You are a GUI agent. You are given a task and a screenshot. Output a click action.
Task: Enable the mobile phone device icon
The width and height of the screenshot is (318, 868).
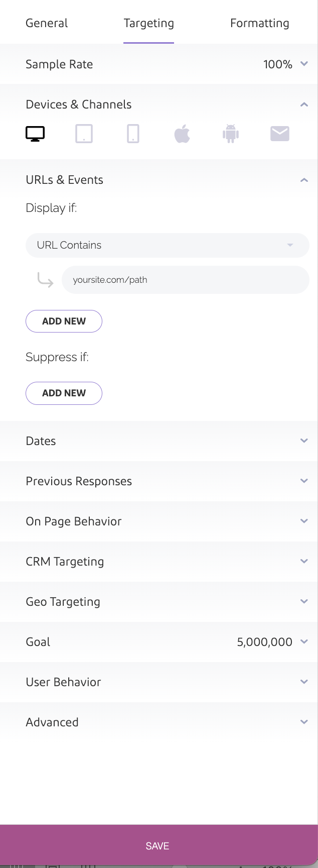tap(133, 134)
